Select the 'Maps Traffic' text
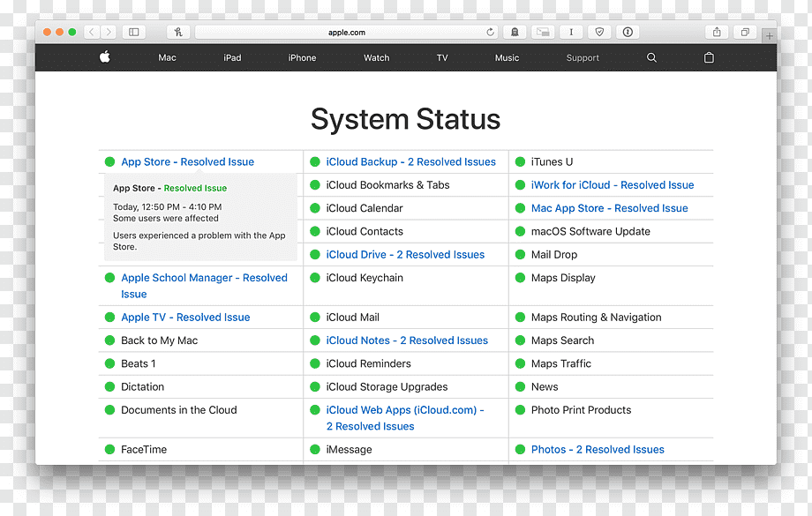 (x=561, y=363)
